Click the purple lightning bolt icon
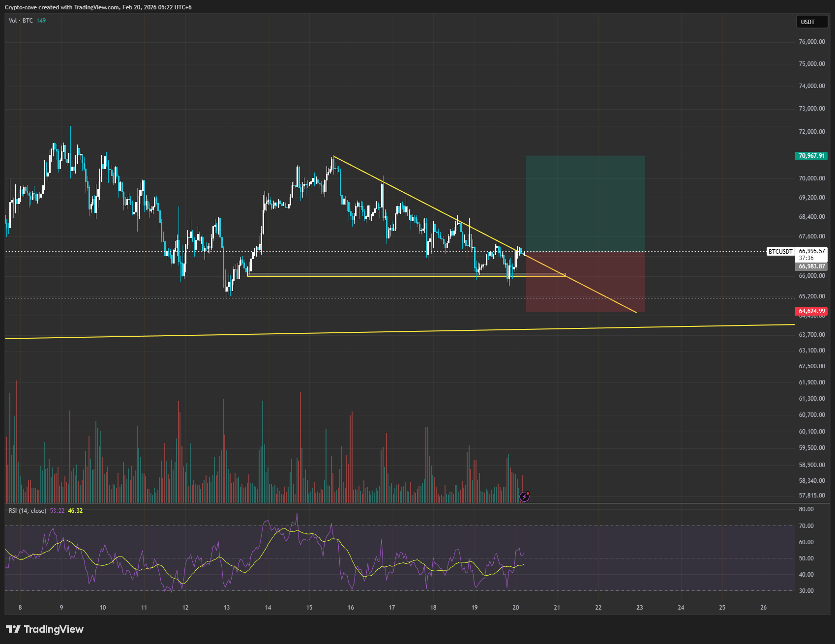 pos(525,497)
